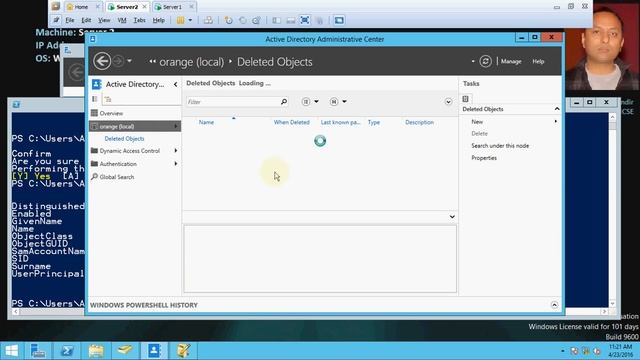Open navigation history dropdown arrow

pyautogui.click(x=129, y=61)
